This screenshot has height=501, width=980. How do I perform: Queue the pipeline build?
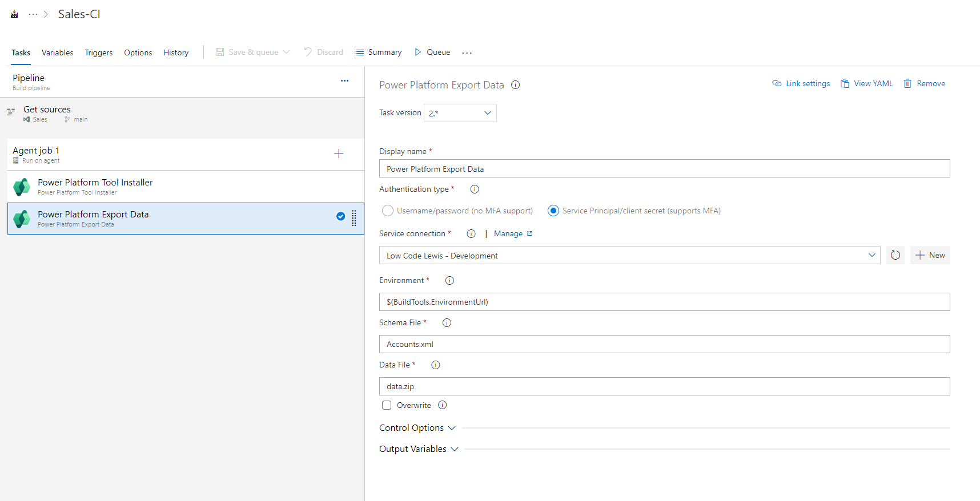432,52
